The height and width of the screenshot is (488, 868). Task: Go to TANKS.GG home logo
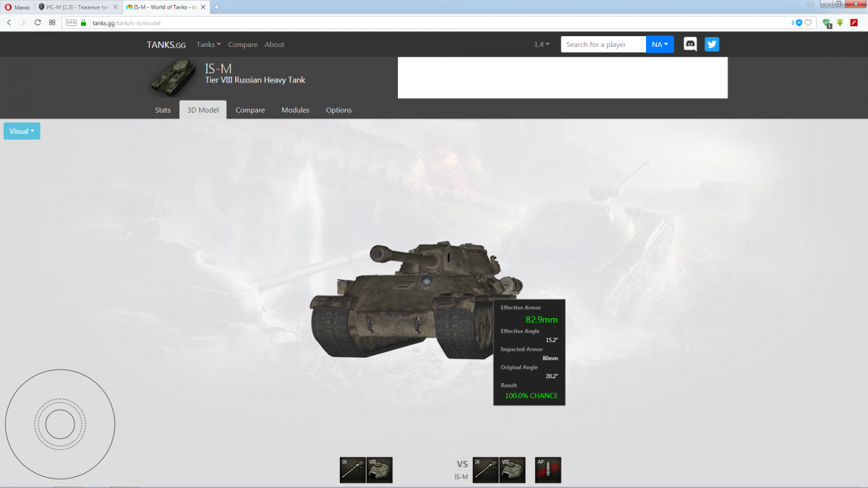(x=166, y=45)
